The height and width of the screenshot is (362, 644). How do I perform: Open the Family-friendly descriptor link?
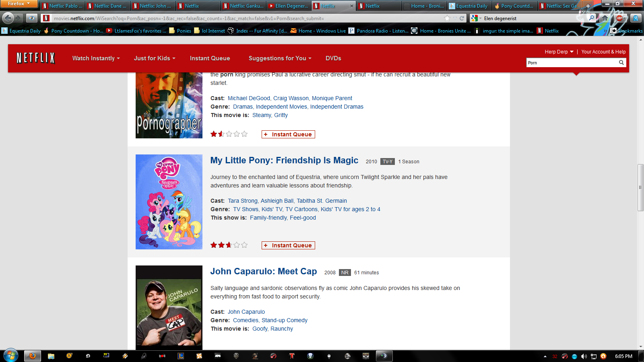tap(268, 218)
